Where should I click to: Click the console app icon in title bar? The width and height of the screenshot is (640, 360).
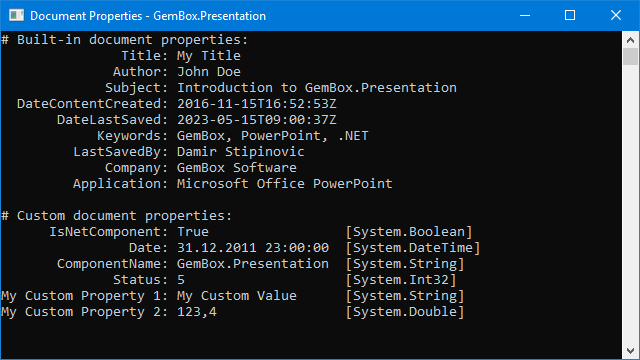pyautogui.click(x=16, y=16)
